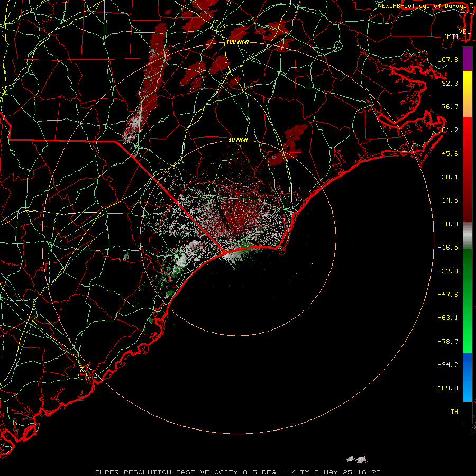Click the VEL legend title
Viewport: 476px width, 476px height.
(464, 32)
